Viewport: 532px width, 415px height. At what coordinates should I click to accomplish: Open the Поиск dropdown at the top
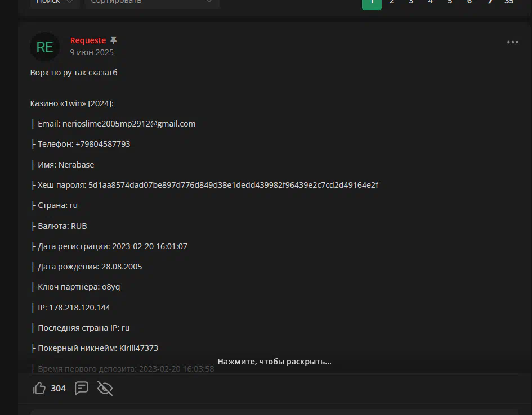(55, 3)
